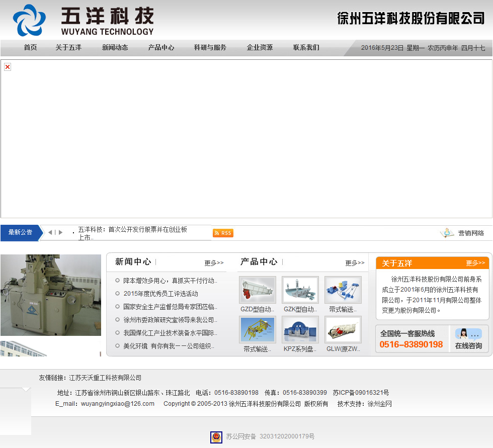Screen dimensions: 493x448
Task: Open the 科研与服务 menu item
Action: [x=210, y=47]
